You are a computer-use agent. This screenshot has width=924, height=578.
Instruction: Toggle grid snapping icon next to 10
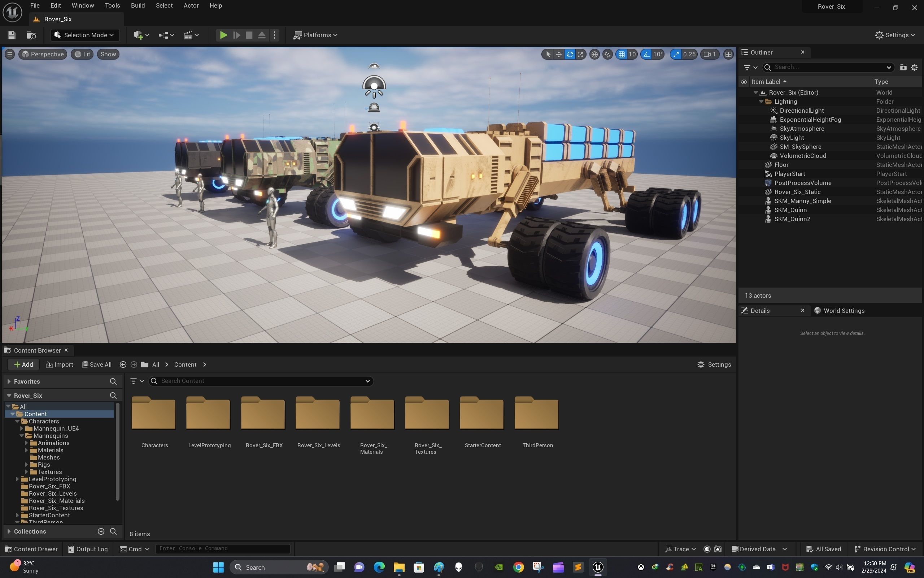(622, 54)
